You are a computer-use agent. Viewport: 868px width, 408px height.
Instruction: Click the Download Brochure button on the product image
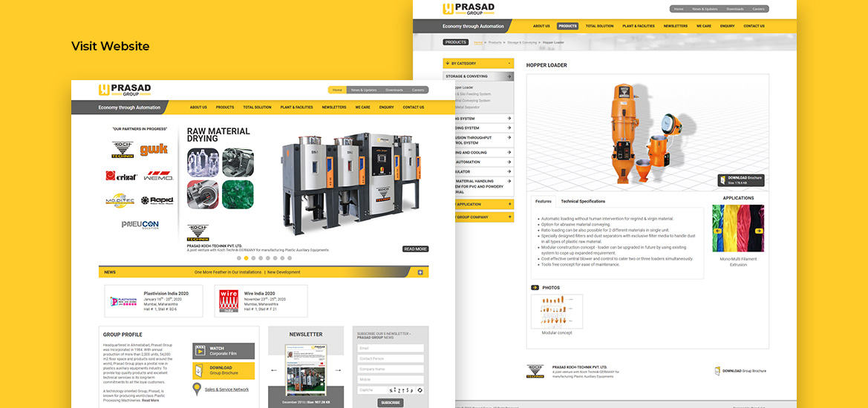(741, 180)
